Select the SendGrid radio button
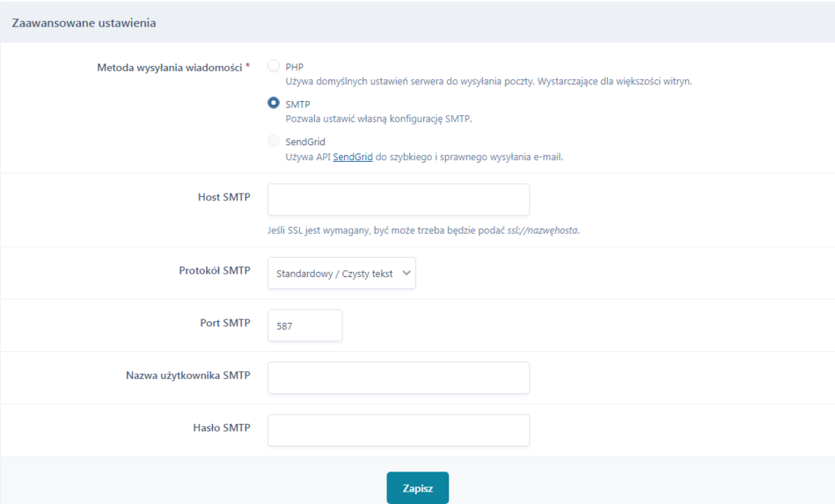 273,141
